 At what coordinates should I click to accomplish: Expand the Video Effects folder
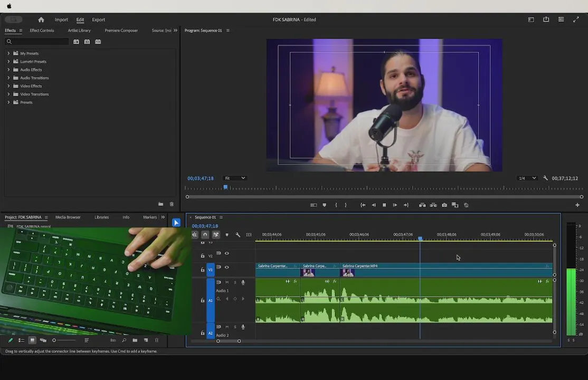point(8,86)
